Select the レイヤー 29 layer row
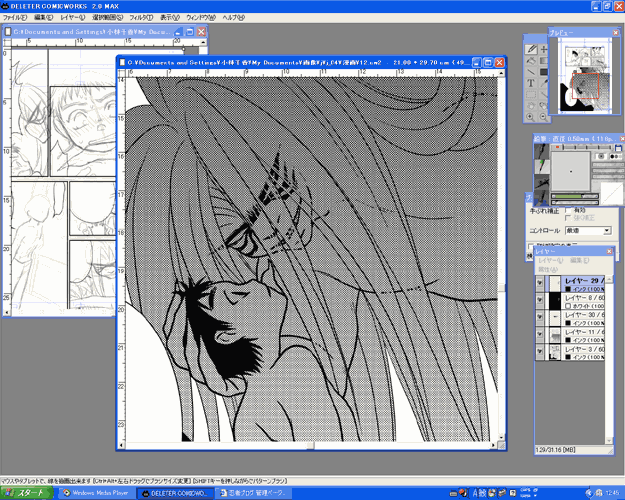The image size is (625, 500). 570,284
